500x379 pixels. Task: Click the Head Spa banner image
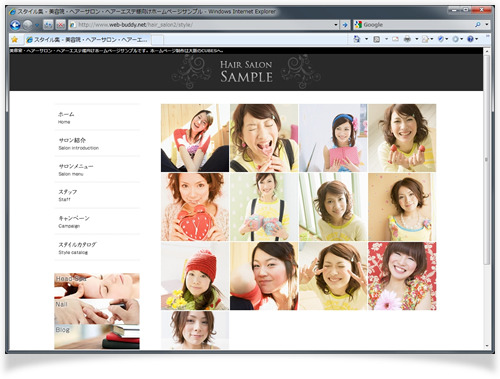coord(97,286)
